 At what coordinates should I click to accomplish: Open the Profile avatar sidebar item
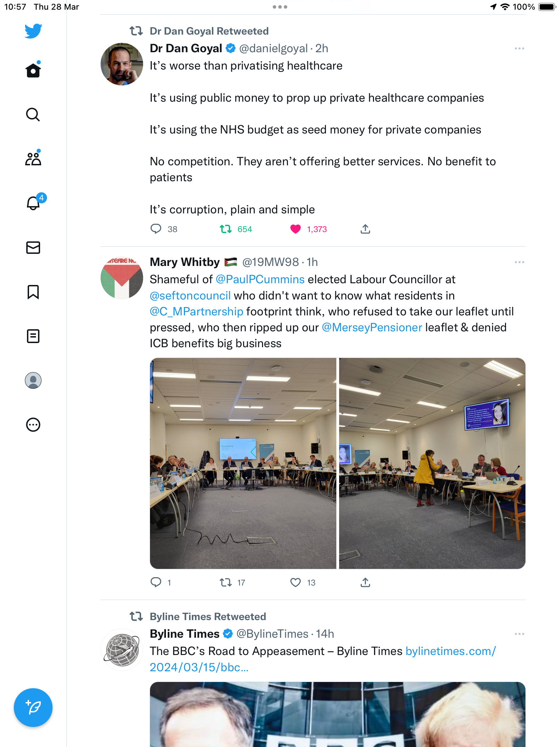(33, 380)
